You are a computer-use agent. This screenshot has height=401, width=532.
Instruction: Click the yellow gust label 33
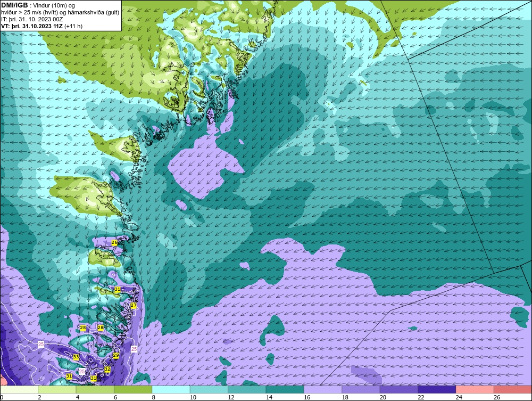click(x=76, y=357)
